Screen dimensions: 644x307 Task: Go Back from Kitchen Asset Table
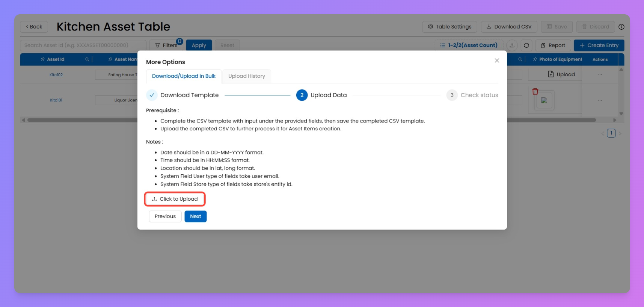point(34,27)
